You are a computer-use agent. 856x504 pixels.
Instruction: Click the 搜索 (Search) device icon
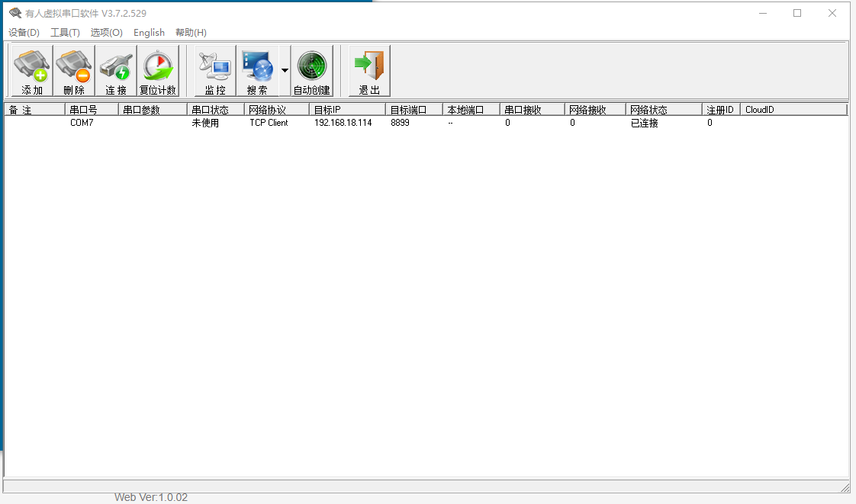[x=257, y=70]
